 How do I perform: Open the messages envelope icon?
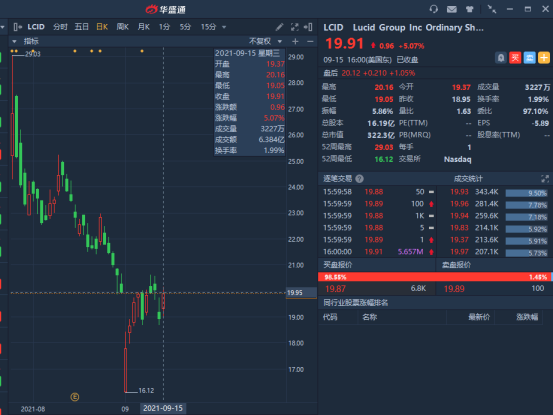coord(451,9)
